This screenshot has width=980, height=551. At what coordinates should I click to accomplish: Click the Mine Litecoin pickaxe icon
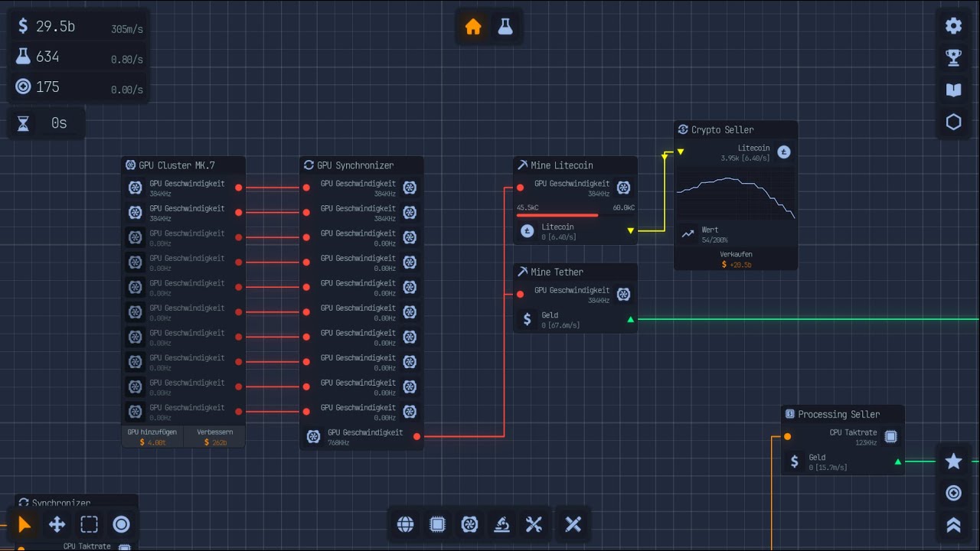click(523, 165)
